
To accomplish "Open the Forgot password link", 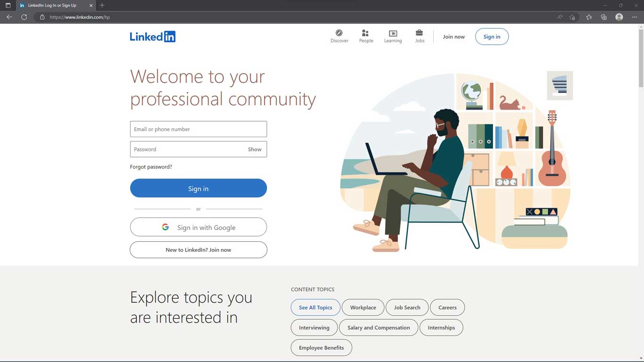I will click(x=151, y=167).
